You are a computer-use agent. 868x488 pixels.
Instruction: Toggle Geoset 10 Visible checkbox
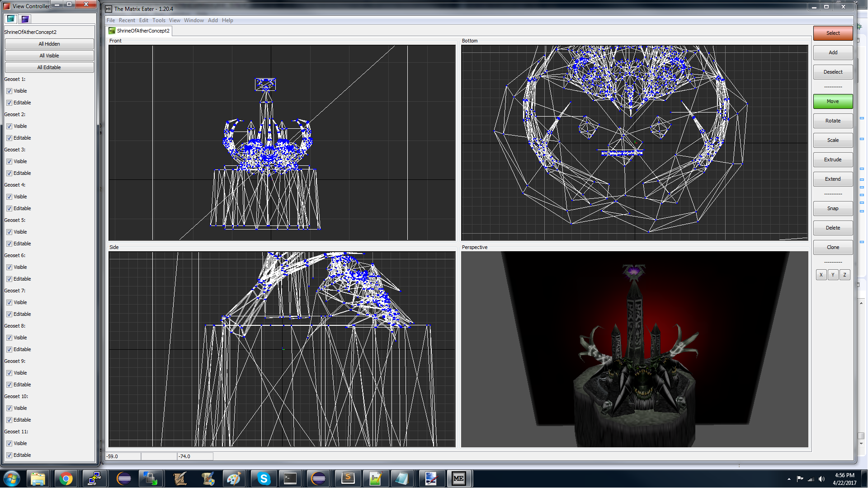(9, 408)
